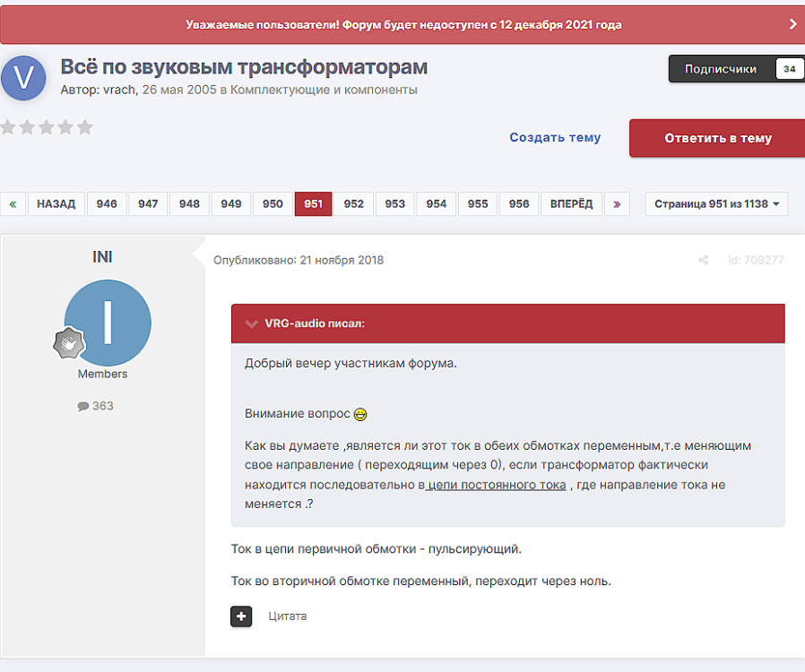Screen dimensions: 805x672
Task: Click the 'НАЗАД' previous page button
Action: pos(56,204)
